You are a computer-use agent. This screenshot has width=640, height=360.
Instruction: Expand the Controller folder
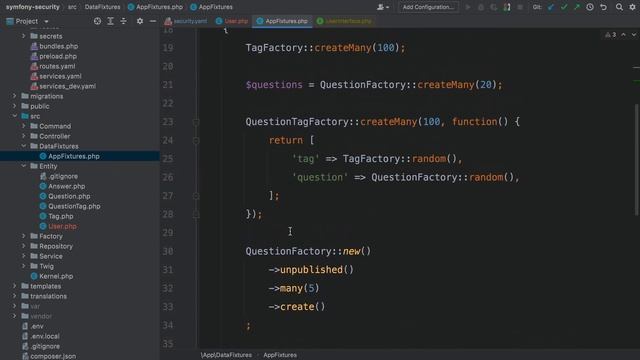(24, 136)
